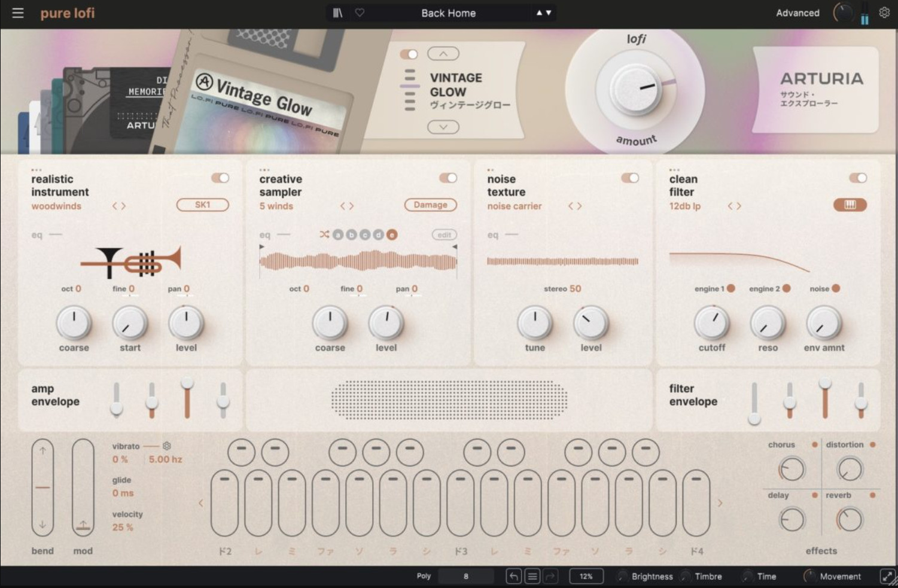Screen dimensions: 898x588
Task: Open the Poly voices 8 selector
Action: (466, 577)
